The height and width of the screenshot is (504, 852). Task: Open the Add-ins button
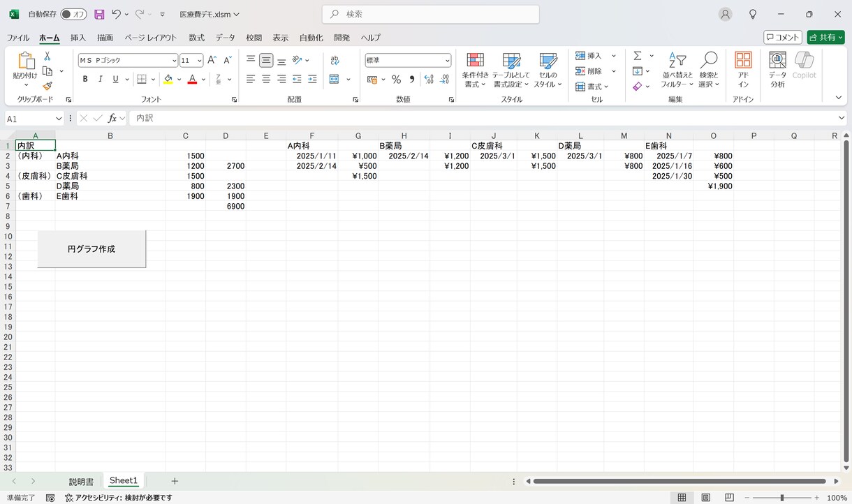point(743,70)
